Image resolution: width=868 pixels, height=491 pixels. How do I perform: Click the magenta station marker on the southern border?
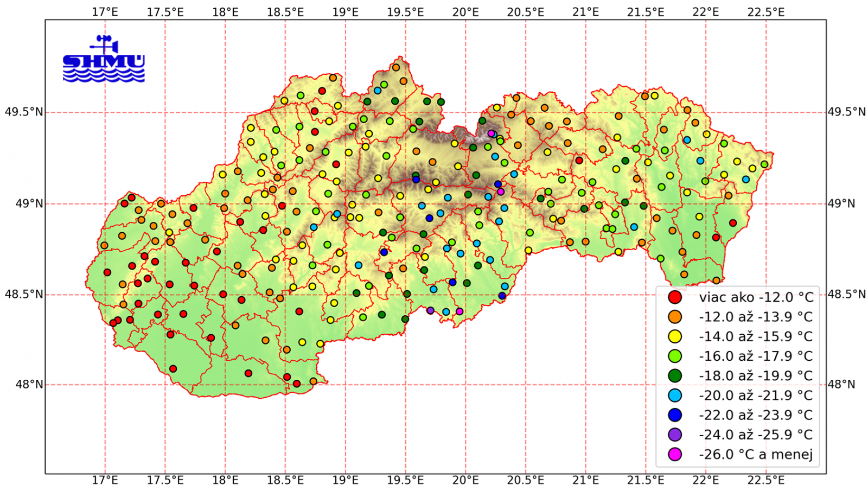click(x=459, y=311)
